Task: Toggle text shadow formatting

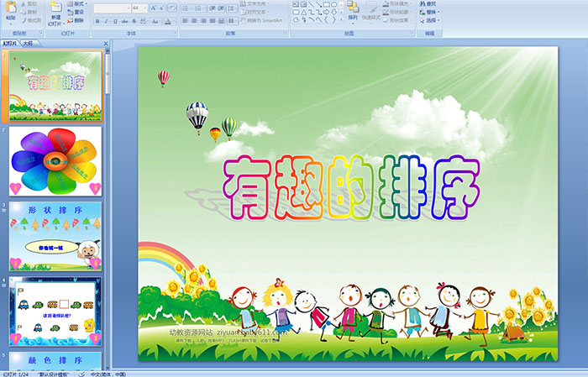Action: (134, 21)
